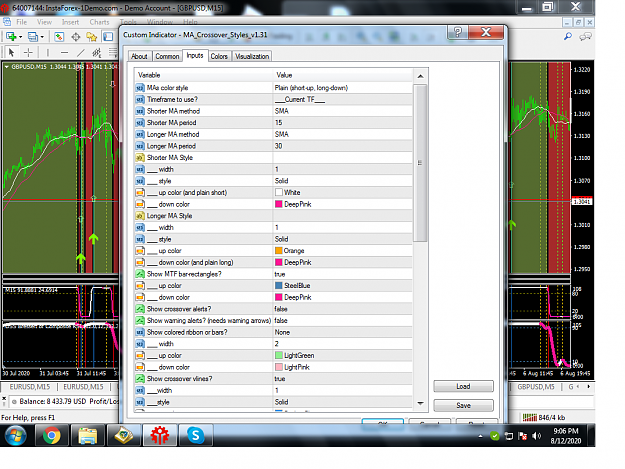Open Longer MA style Solid dropdown
The height and width of the screenshot is (469, 625).
pos(342,239)
